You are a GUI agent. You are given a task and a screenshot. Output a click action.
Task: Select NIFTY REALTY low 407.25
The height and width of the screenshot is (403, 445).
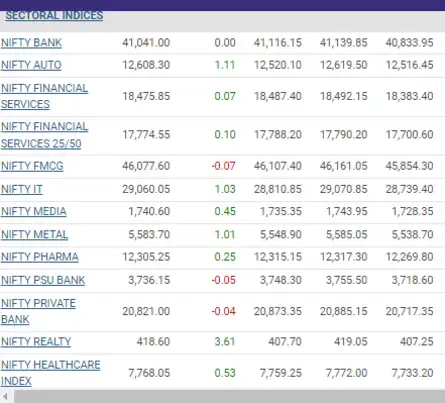click(417, 341)
